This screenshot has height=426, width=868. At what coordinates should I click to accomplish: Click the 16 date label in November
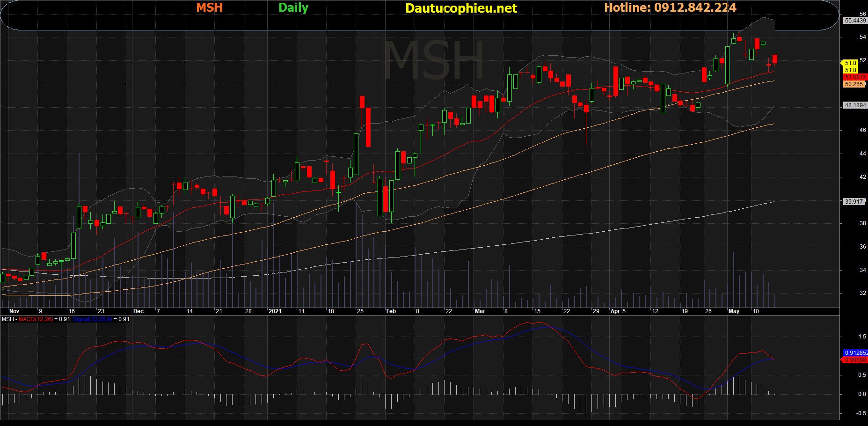(72, 311)
